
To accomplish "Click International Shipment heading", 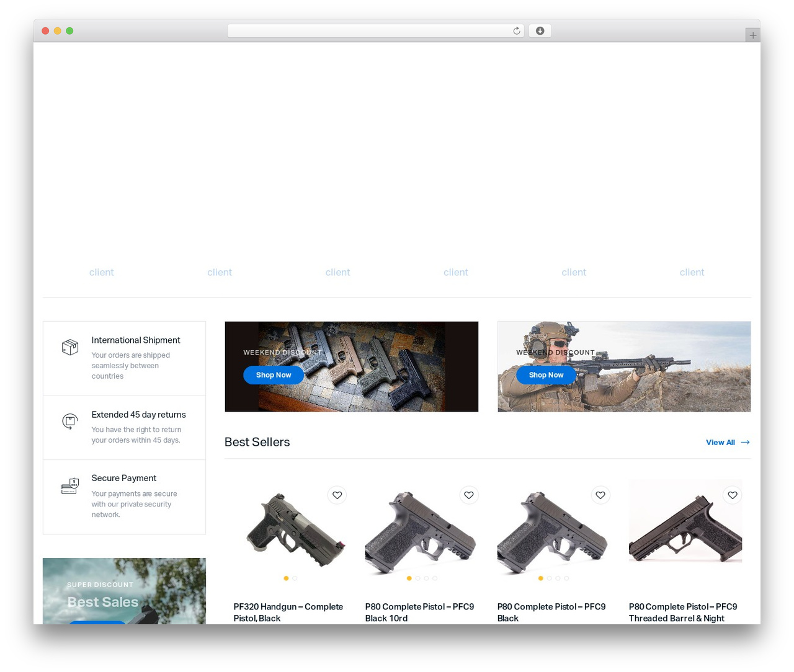I will pos(136,340).
